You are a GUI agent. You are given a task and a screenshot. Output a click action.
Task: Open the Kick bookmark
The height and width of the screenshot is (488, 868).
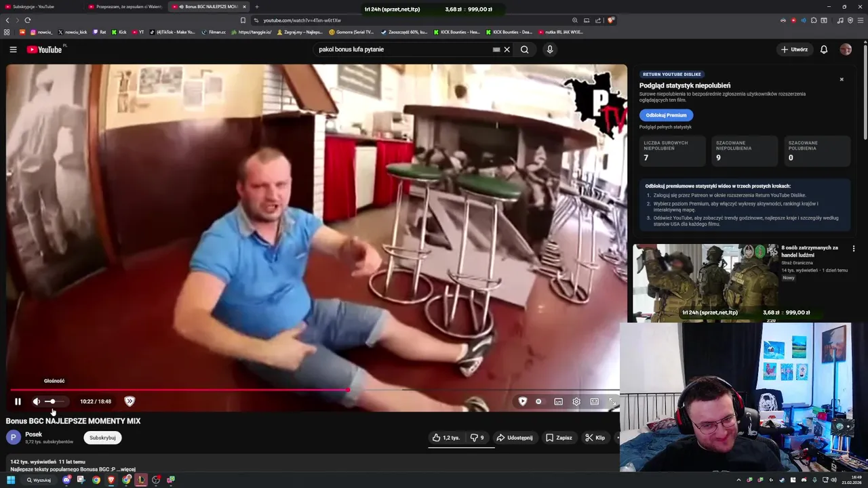tap(119, 32)
